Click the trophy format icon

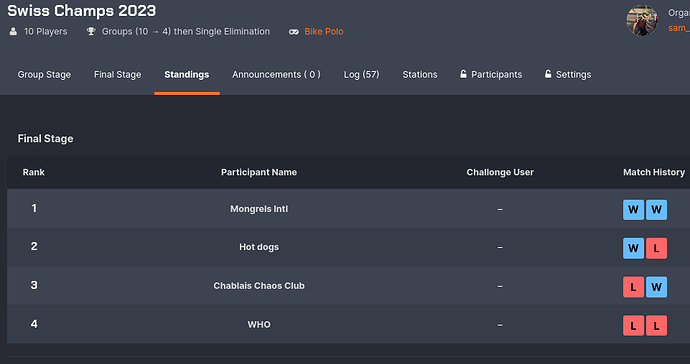pyautogui.click(x=91, y=32)
